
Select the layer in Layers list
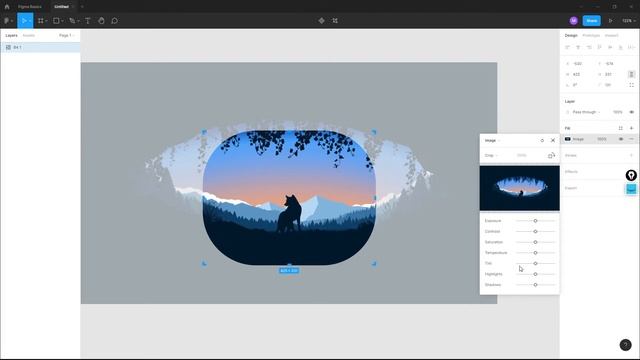[x=40, y=47]
